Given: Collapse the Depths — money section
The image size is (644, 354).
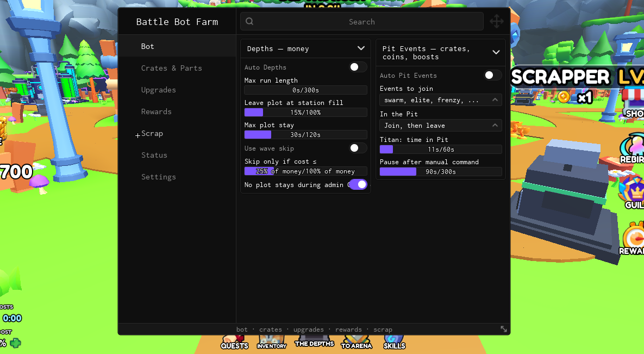Looking at the screenshot, I should (361, 48).
